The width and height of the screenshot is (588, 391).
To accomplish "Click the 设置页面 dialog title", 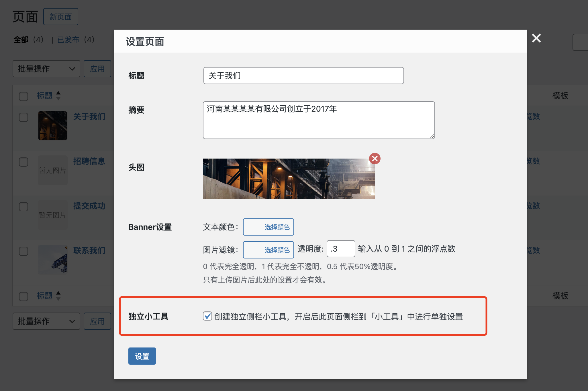I will [145, 42].
